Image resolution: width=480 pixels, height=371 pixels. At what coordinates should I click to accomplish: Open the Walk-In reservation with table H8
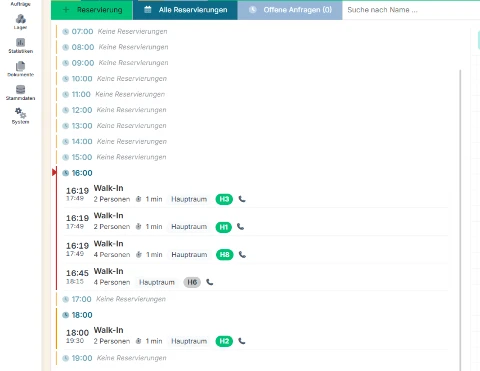(257, 249)
